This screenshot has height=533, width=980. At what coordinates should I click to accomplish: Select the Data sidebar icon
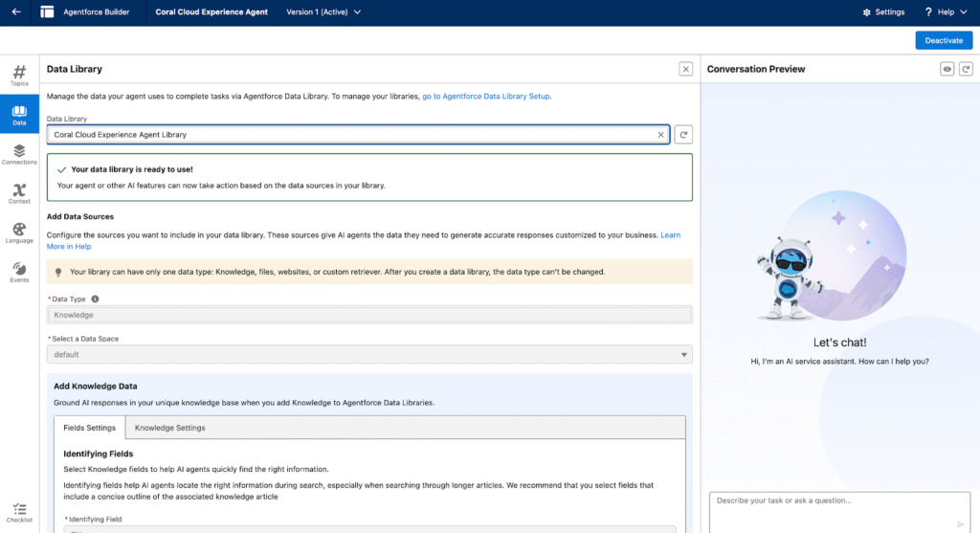[x=19, y=115]
